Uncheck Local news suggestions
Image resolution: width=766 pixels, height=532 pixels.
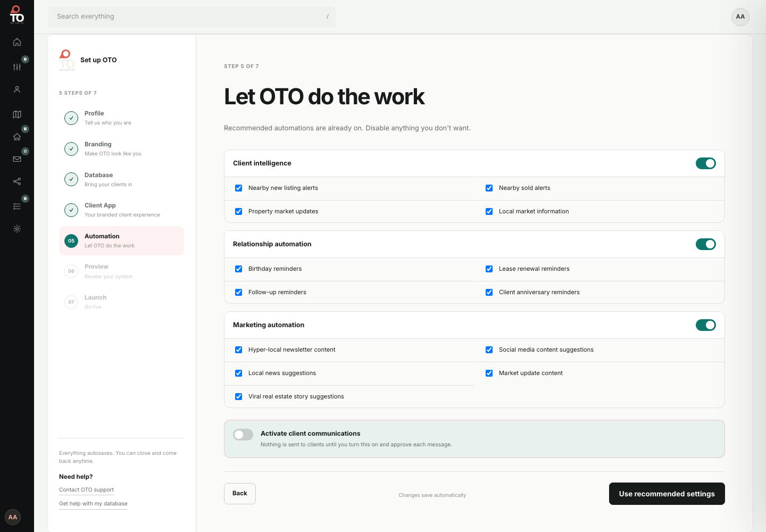click(239, 373)
